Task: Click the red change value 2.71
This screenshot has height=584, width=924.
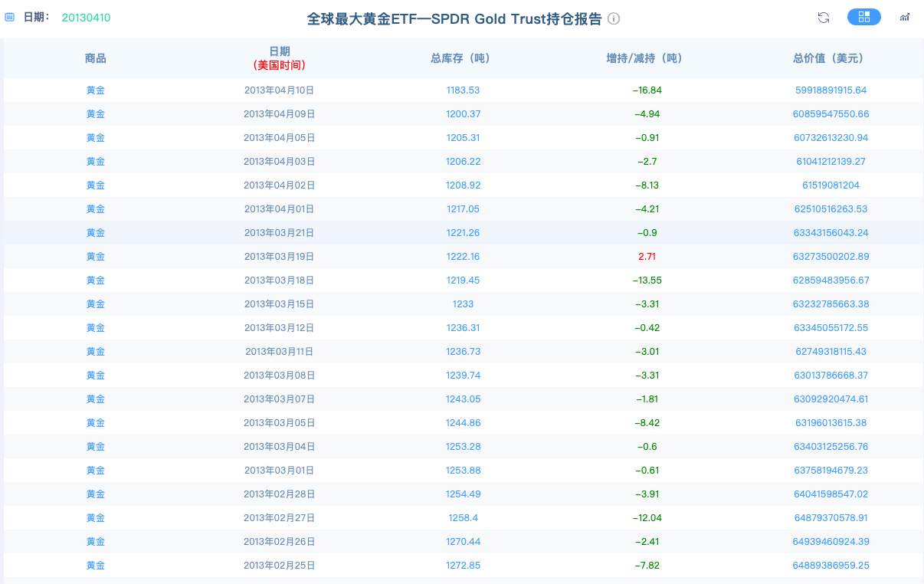Action: 647,257
